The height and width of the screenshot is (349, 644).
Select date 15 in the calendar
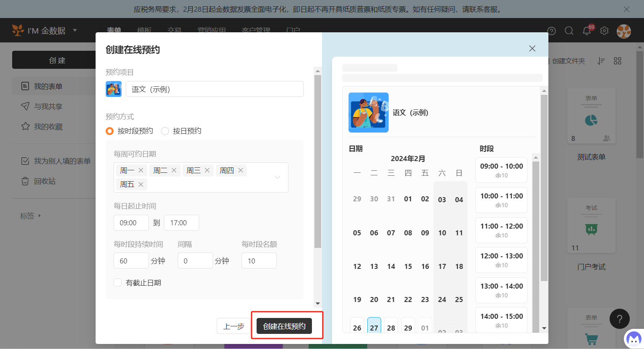[x=408, y=266]
